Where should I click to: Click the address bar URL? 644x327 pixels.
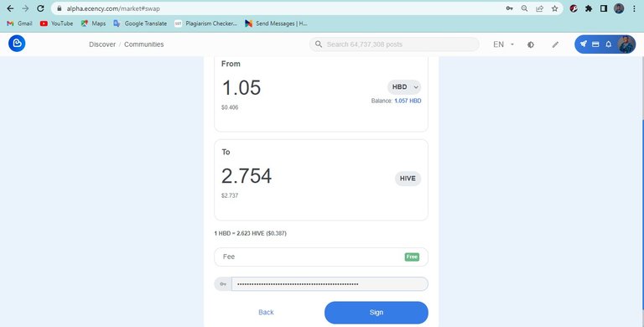point(113,8)
